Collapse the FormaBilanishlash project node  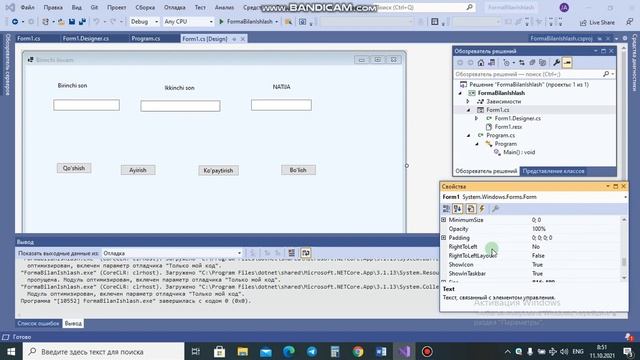click(x=460, y=93)
